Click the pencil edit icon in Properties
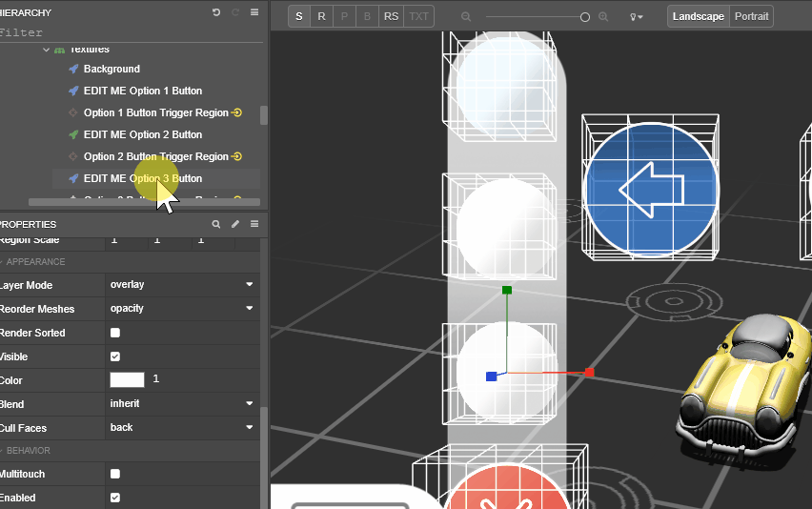Image resolution: width=812 pixels, height=509 pixels. (235, 224)
